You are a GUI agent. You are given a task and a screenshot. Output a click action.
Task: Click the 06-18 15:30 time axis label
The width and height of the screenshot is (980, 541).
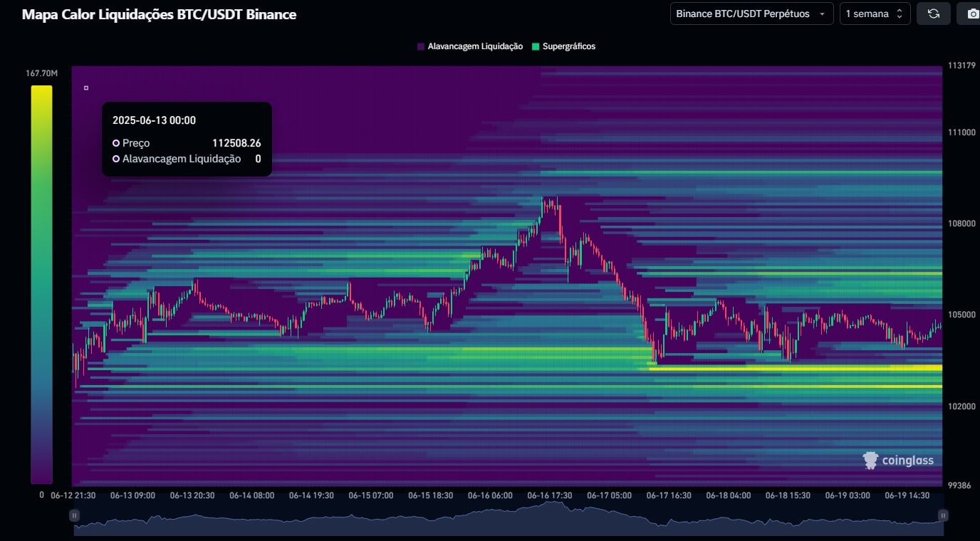click(787, 495)
